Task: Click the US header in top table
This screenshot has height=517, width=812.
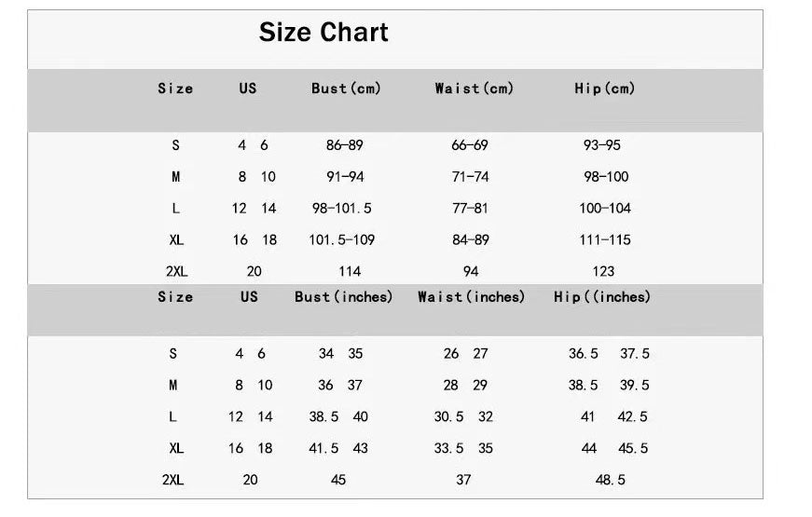Action: point(248,88)
